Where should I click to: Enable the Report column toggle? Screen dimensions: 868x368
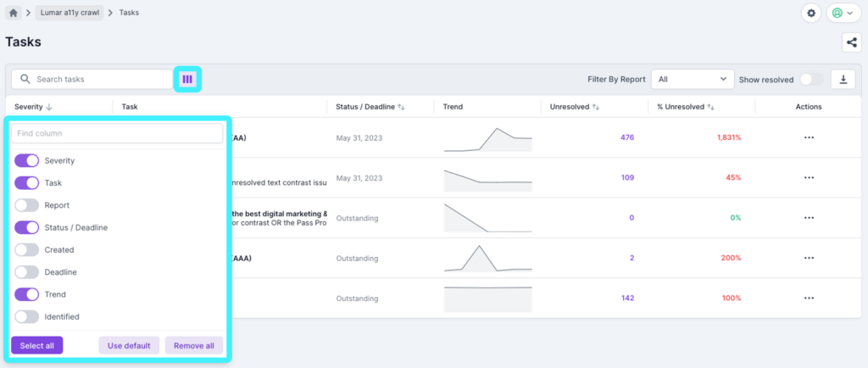[26, 205]
